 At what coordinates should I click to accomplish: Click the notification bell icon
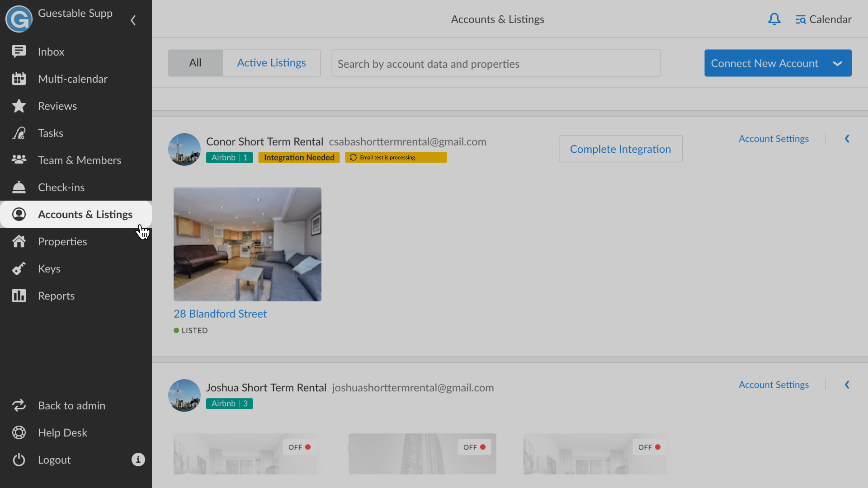click(774, 19)
